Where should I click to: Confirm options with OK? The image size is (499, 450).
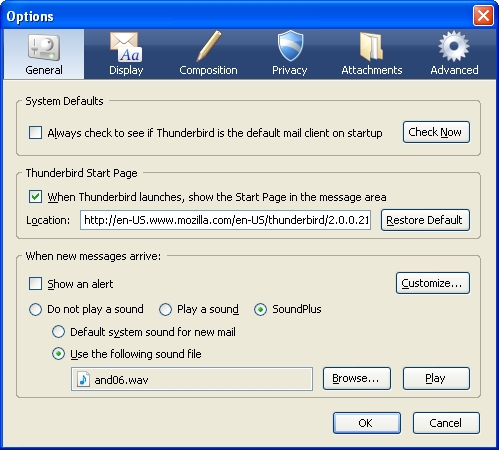click(367, 423)
